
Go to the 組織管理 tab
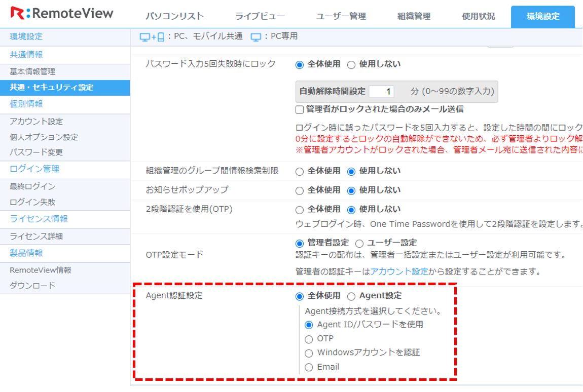coord(414,16)
